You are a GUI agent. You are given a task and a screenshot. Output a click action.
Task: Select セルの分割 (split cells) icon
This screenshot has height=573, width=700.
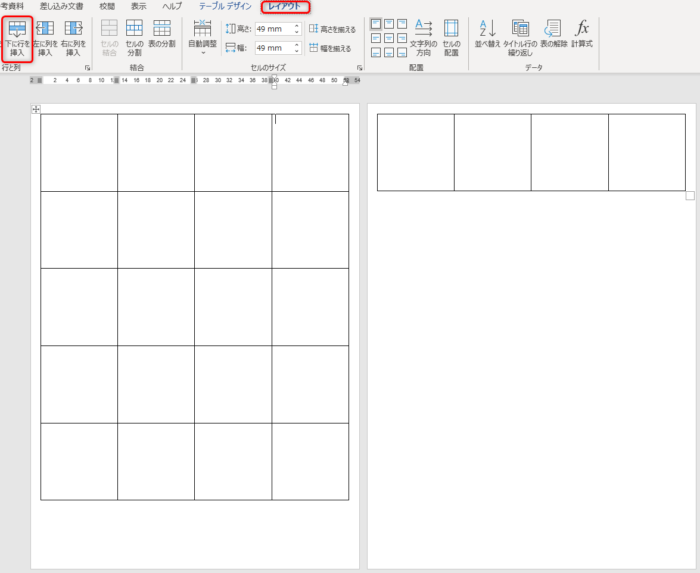point(134,38)
